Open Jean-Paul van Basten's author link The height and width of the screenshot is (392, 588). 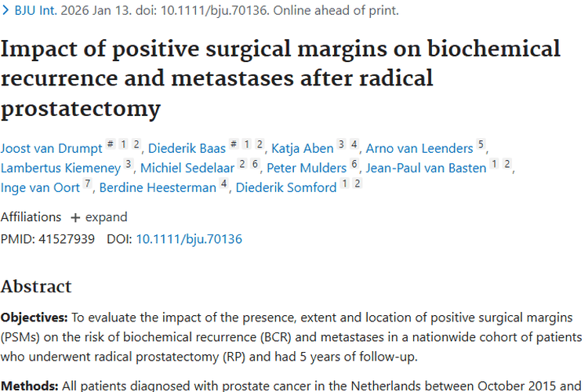426,168
